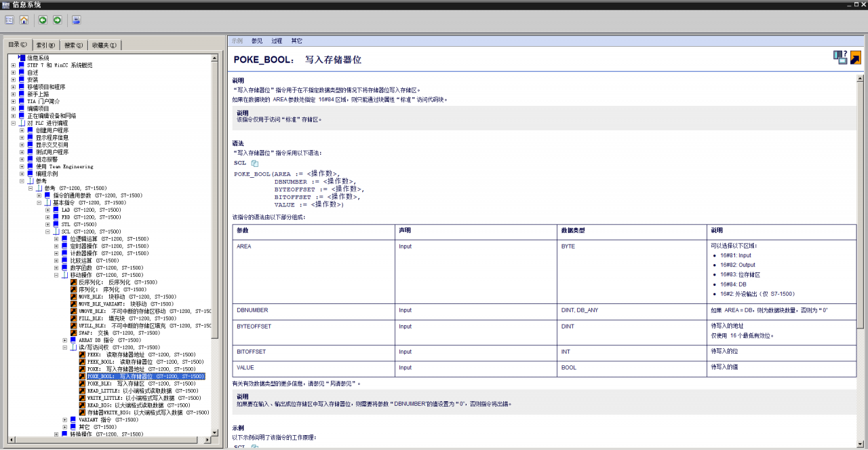Switch to the 索引 tab
Screen dimensions: 868x450
[45, 45]
